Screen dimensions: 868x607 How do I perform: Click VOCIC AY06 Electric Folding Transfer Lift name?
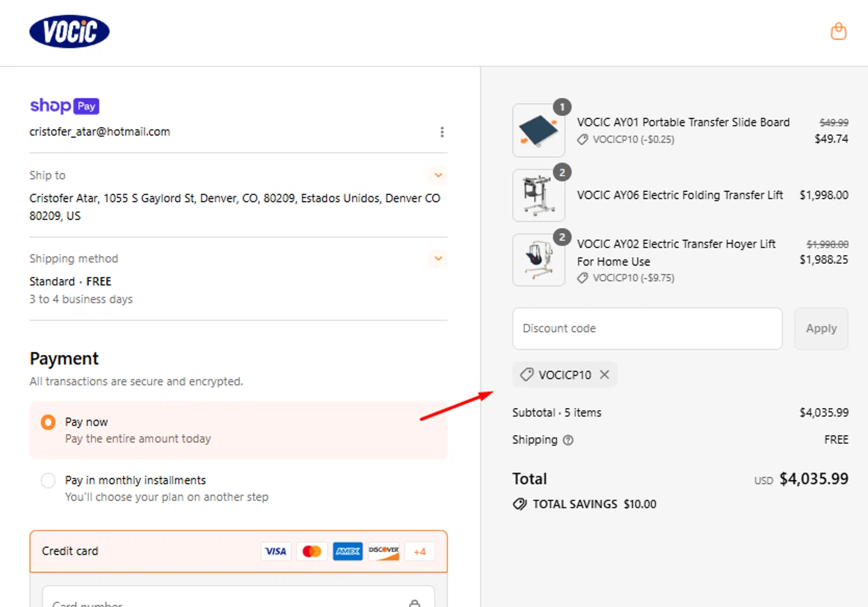tap(680, 195)
